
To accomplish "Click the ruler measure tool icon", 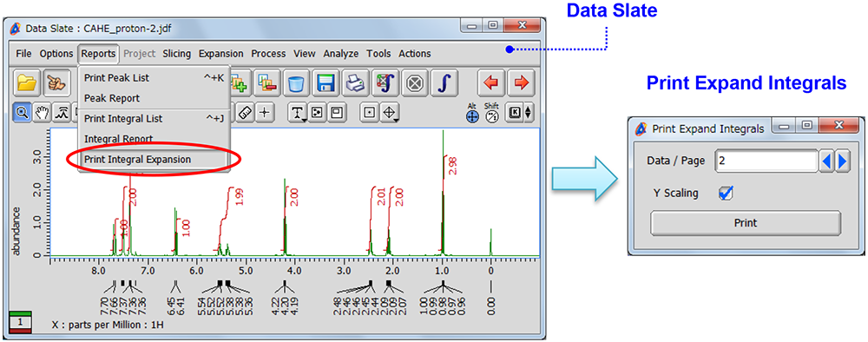I will (x=246, y=112).
